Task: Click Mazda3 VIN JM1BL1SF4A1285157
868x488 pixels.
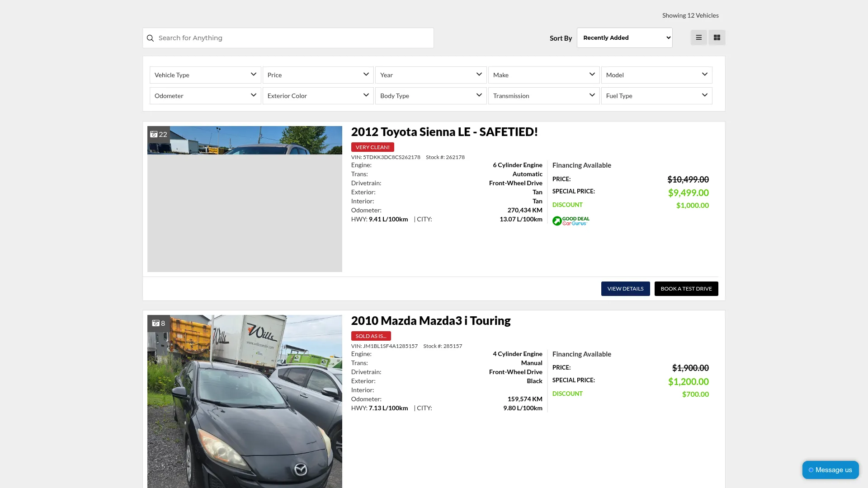Action: [384, 346]
